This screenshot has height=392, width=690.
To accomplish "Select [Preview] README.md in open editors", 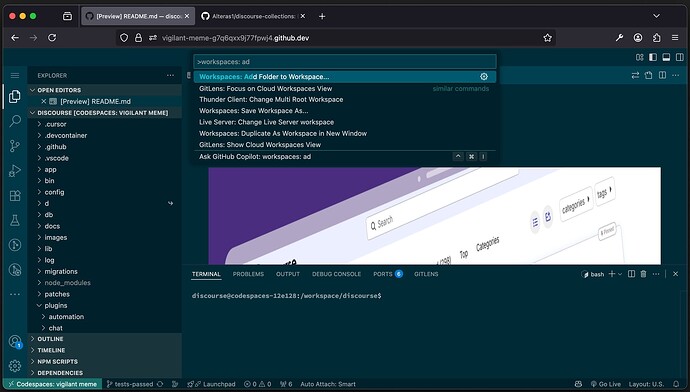I will [105, 101].
